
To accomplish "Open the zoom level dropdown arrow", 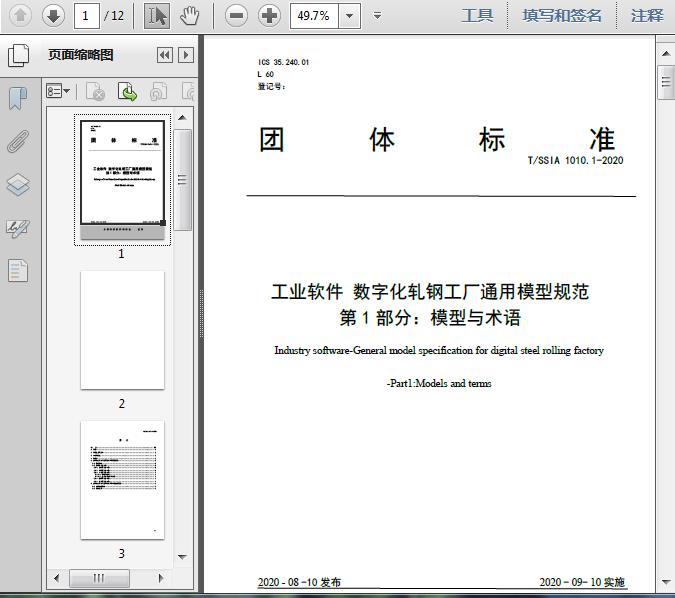I will (350, 16).
